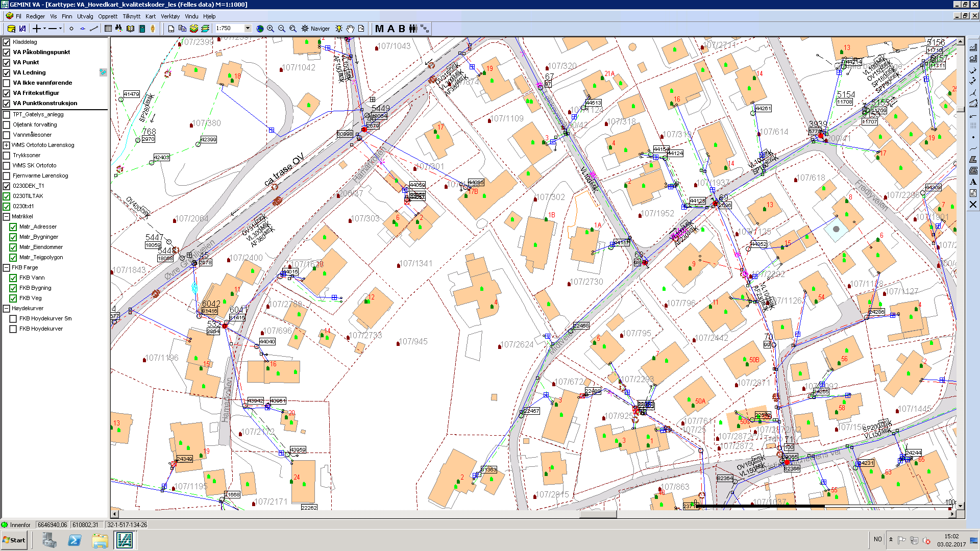
Task: Click the vertical scrollbar up arrow
Action: pos(961,41)
